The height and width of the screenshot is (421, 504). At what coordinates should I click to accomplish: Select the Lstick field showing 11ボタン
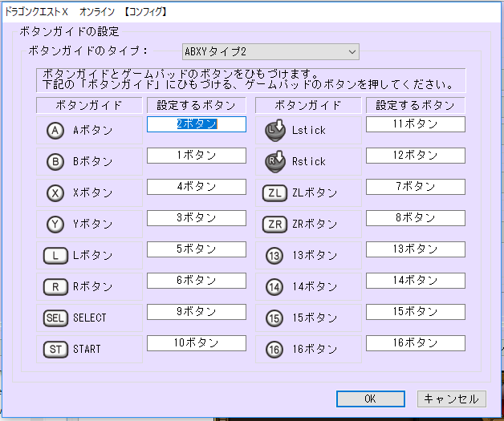point(416,124)
